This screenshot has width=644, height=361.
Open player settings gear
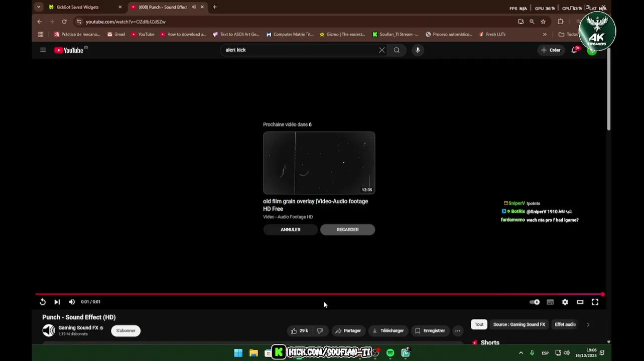565,302
